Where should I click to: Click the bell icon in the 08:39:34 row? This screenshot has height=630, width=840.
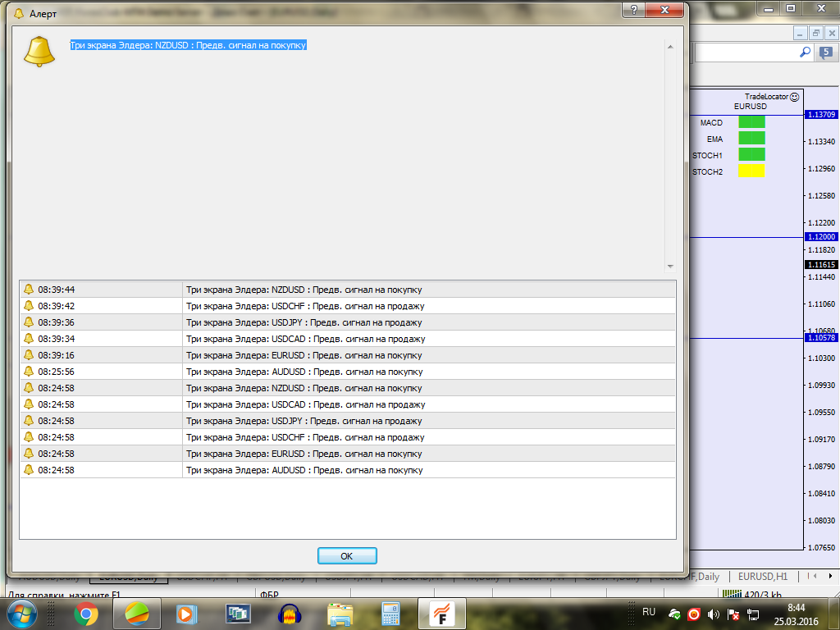[x=29, y=339]
